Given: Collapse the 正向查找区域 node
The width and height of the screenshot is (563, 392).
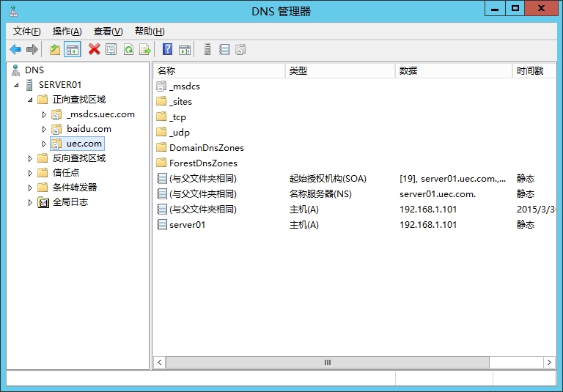Looking at the screenshot, I should pyautogui.click(x=30, y=100).
